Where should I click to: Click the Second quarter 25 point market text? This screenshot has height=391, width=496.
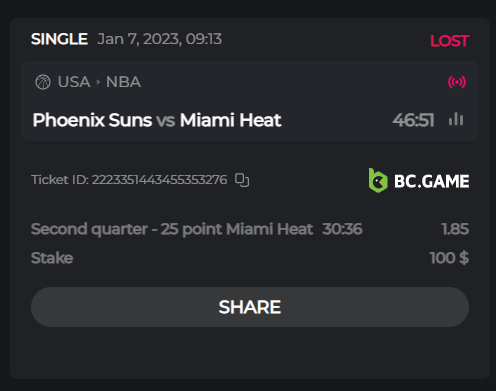pyautogui.click(x=172, y=229)
